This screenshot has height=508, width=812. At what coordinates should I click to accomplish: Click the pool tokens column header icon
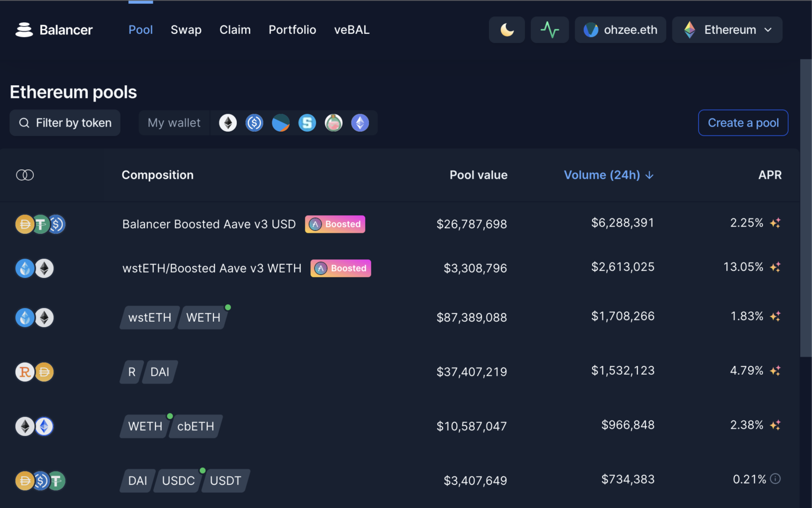tap(25, 175)
